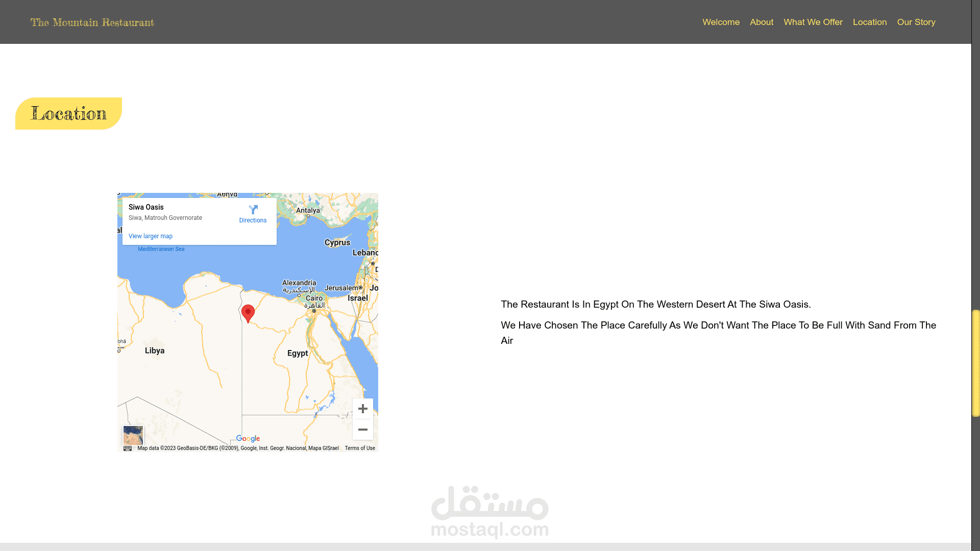Navigate to What We Offer section

tap(813, 22)
